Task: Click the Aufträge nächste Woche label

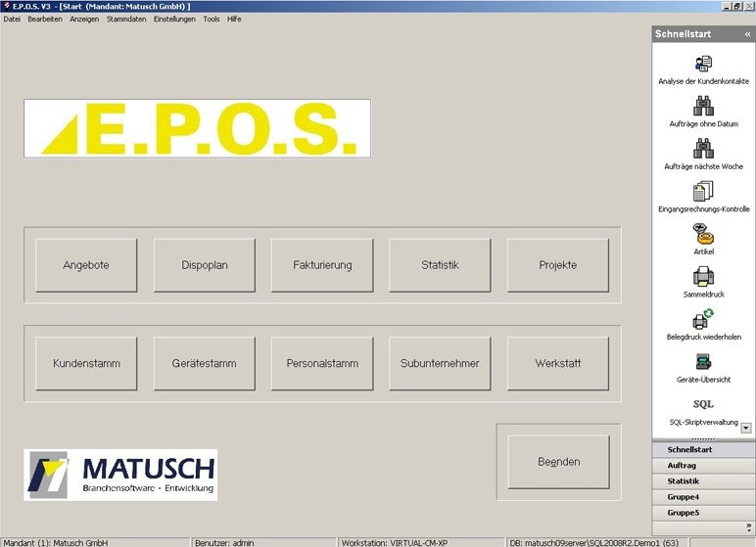Action: click(x=703, y=166)
